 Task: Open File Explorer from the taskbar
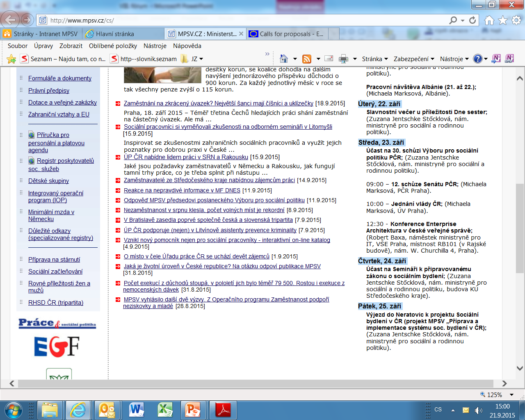[50, 410]
